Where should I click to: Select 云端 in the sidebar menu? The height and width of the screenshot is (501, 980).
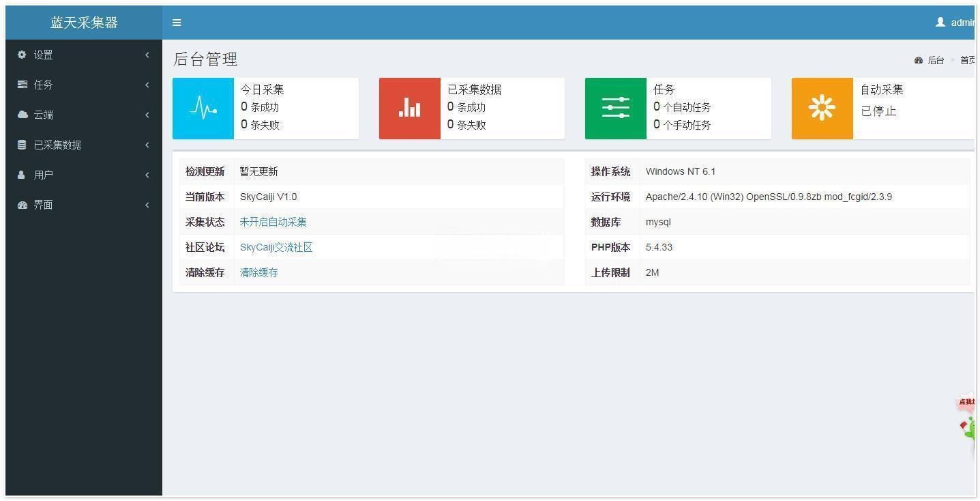point(44,115)
